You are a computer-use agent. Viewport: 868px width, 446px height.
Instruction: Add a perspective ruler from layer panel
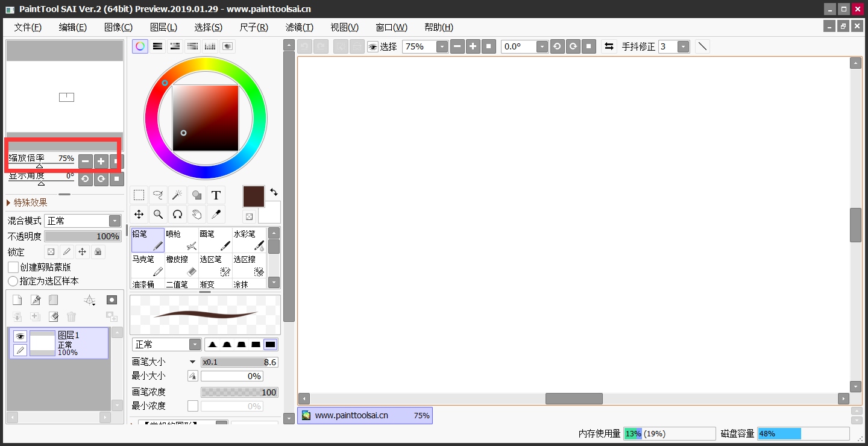point(89,300)
